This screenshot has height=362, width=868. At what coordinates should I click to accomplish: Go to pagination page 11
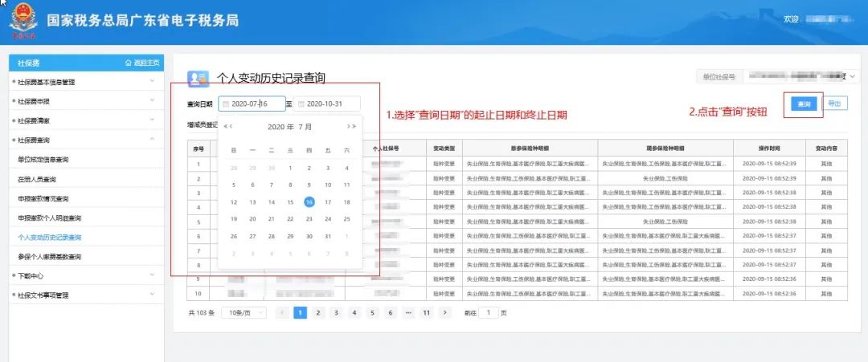[x=426, y=313]
